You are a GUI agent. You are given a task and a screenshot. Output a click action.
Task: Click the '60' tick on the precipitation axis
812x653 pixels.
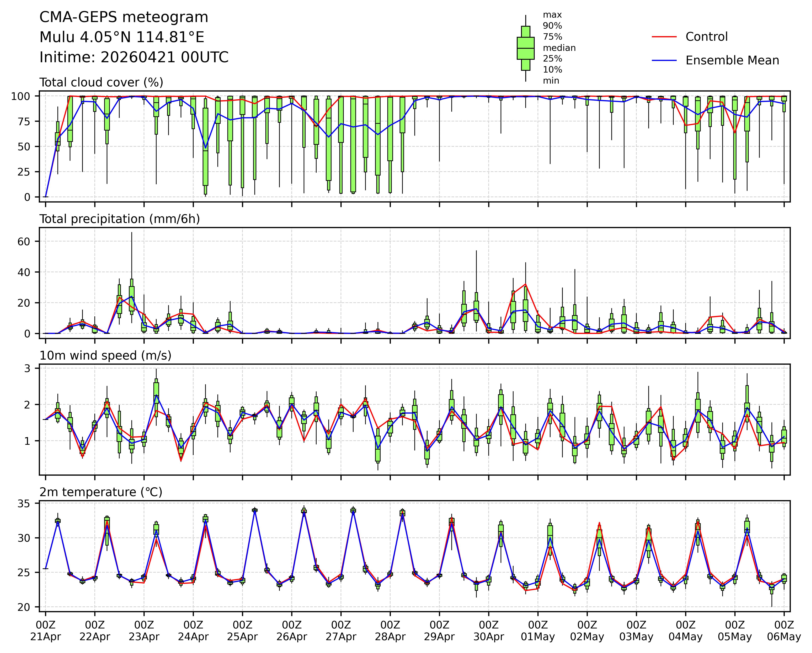click(x=23, y=241)
